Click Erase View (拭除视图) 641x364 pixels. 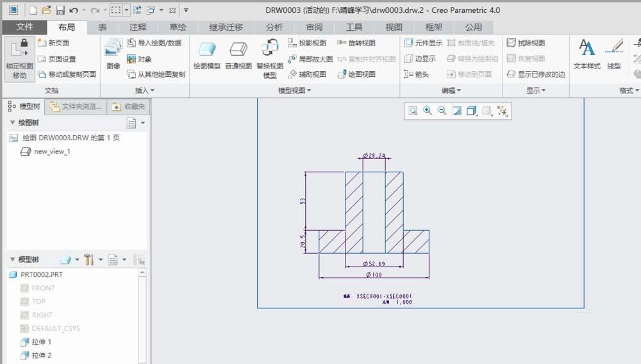click(526, 43)
